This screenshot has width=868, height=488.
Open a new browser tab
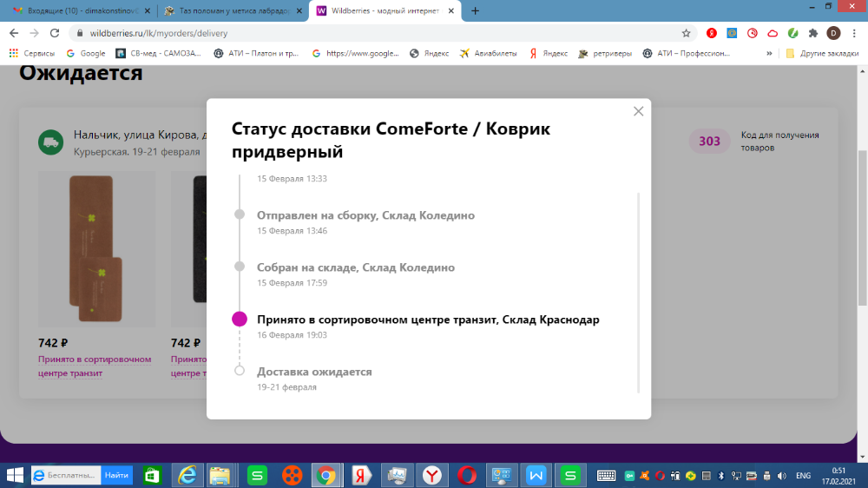(x=475, y=11)
